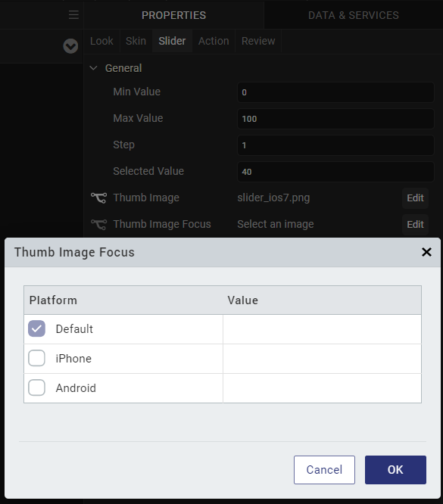Click the Max Value input field

click(x=335, y=119)
